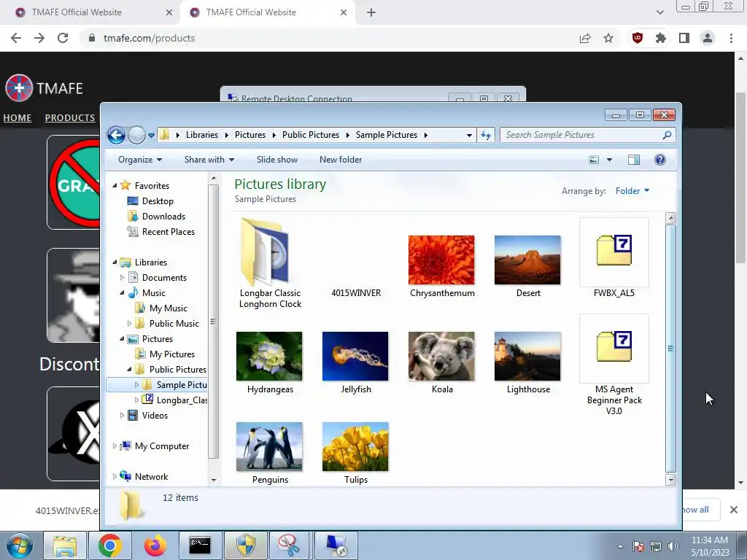Select the Longbar Classic Longhorn Clock folder
The image size is (747, 560).
(270, 264)
